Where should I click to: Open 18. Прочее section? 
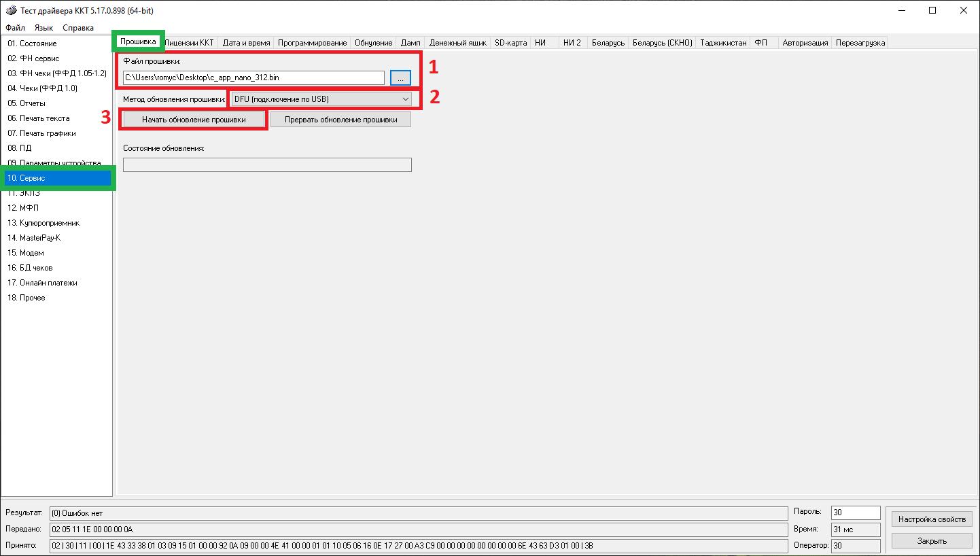pos(27,298)
